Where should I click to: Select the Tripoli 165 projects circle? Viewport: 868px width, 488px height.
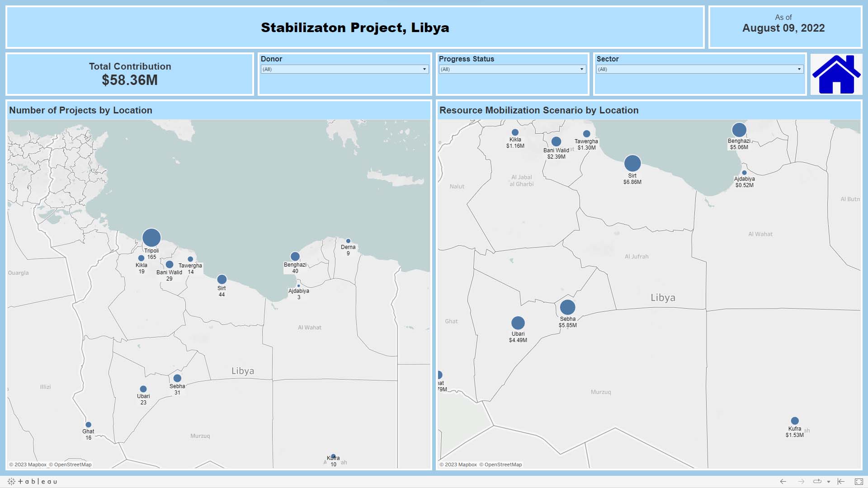pyautogui.click(x=151, y=238)
